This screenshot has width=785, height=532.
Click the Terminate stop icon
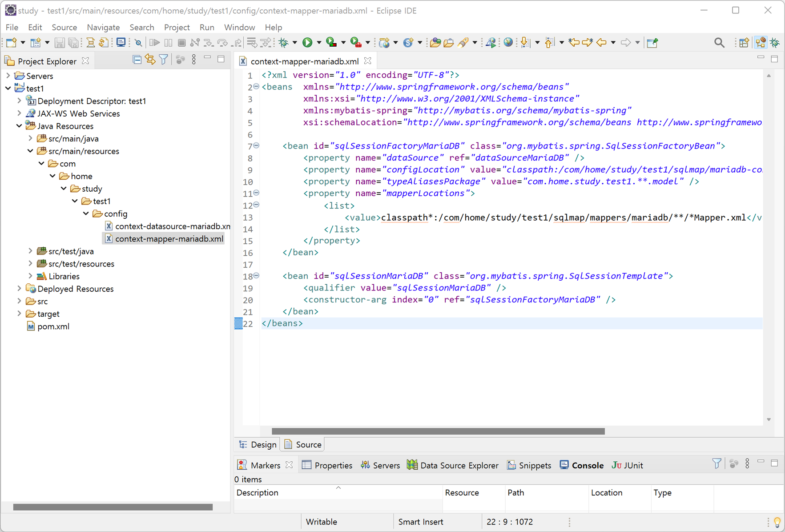[x=181, y=42]
